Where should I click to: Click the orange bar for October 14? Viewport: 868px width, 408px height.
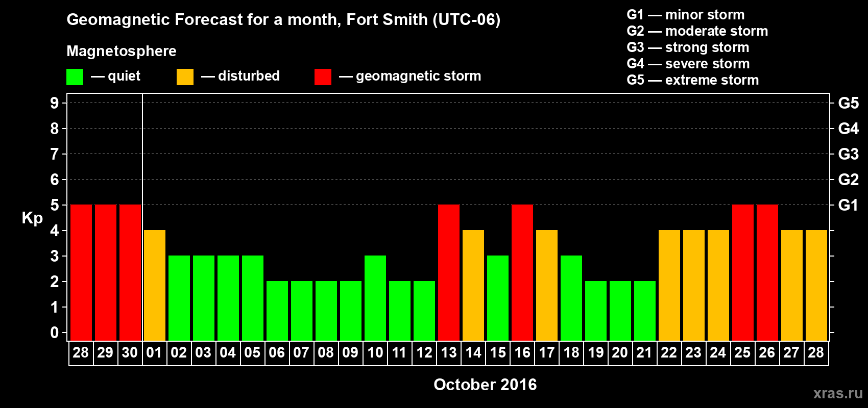(x=473, y=286)
